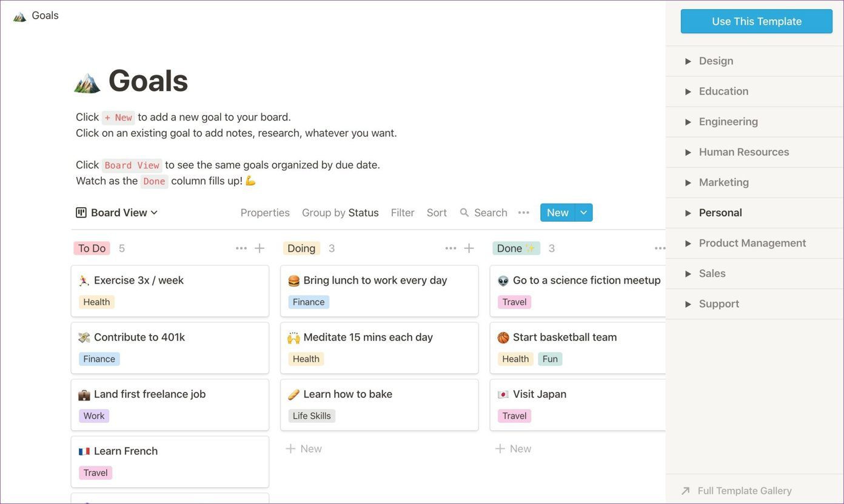Click the green Done status label
The image size is (844, 504).
pos(516,248)
